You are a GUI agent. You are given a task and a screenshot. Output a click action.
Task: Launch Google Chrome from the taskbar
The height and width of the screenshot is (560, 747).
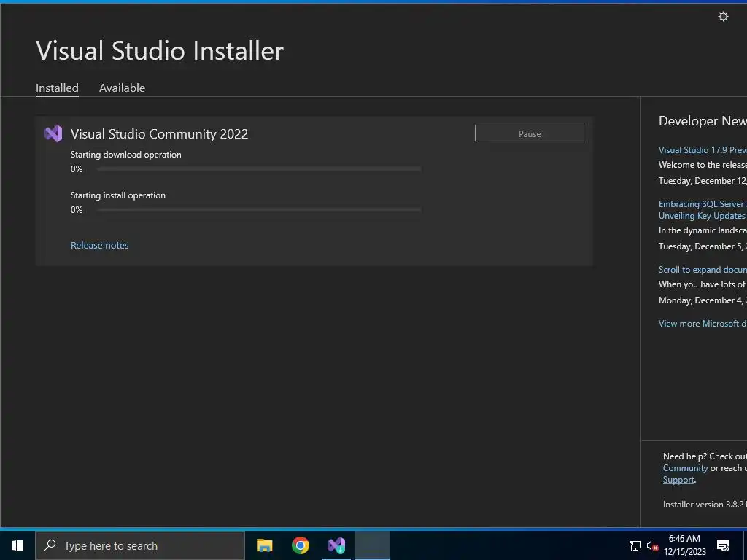300,545
